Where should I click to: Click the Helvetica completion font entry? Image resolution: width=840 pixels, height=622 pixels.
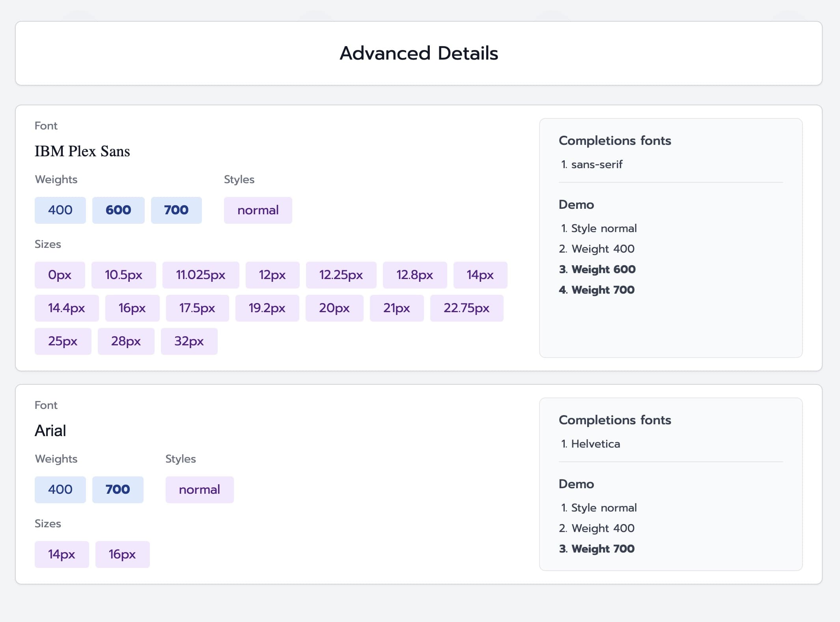pyautogui.click(x=595, y=444)
